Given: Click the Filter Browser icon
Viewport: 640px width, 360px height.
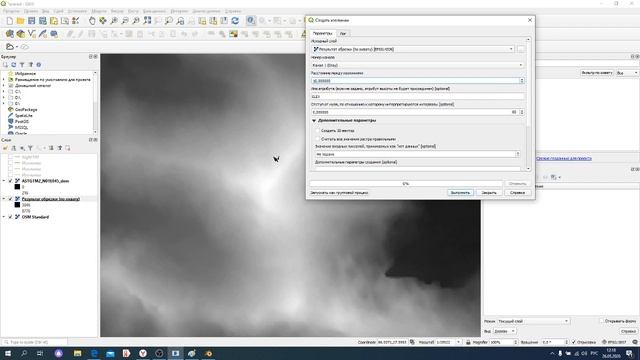Looking at the screenshot, I should tap(22, 64).
